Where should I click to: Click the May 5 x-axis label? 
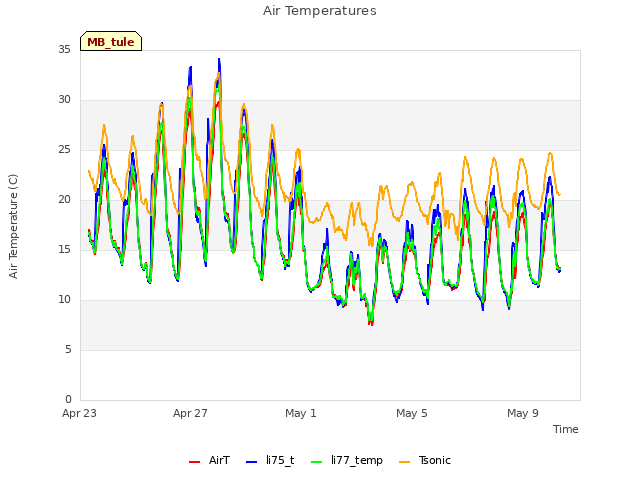click(x=412, y=413)
